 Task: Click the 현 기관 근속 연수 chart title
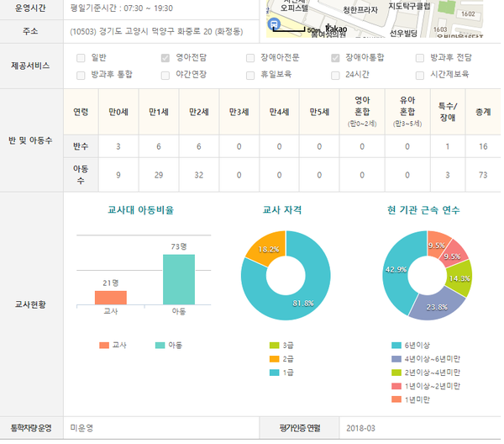423,210
